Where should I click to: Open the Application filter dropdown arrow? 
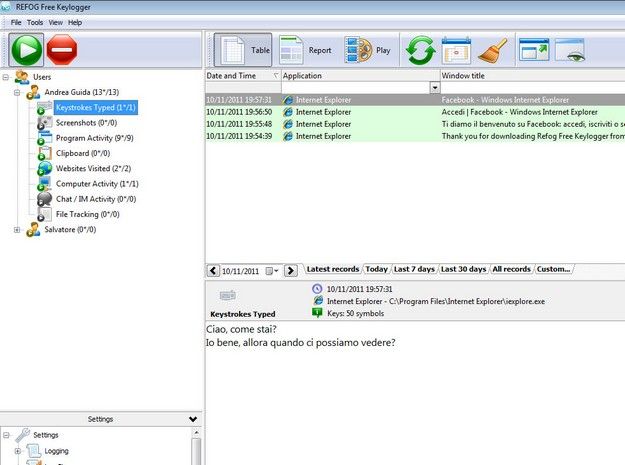coord(435,87)
